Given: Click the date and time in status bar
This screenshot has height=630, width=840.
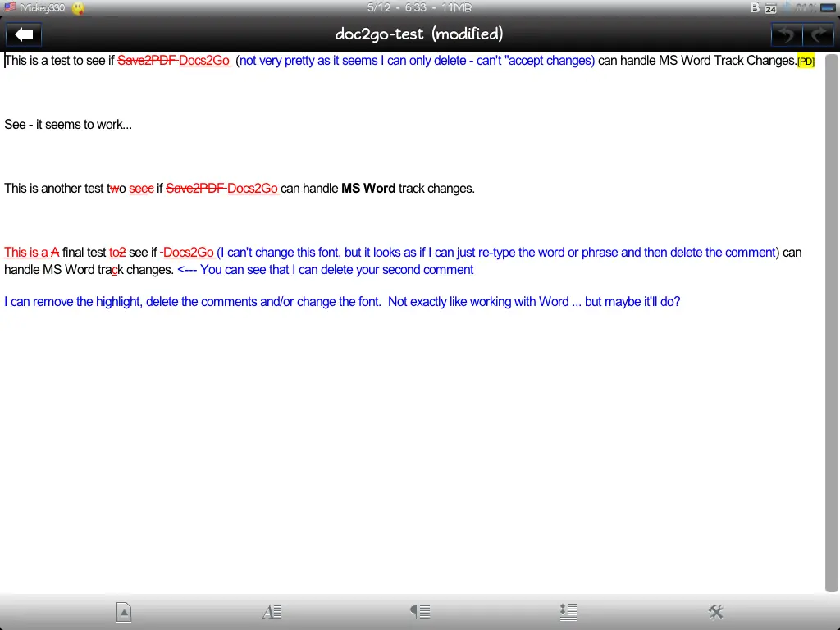Looking at the screenshot, I should tap(419, 7).
